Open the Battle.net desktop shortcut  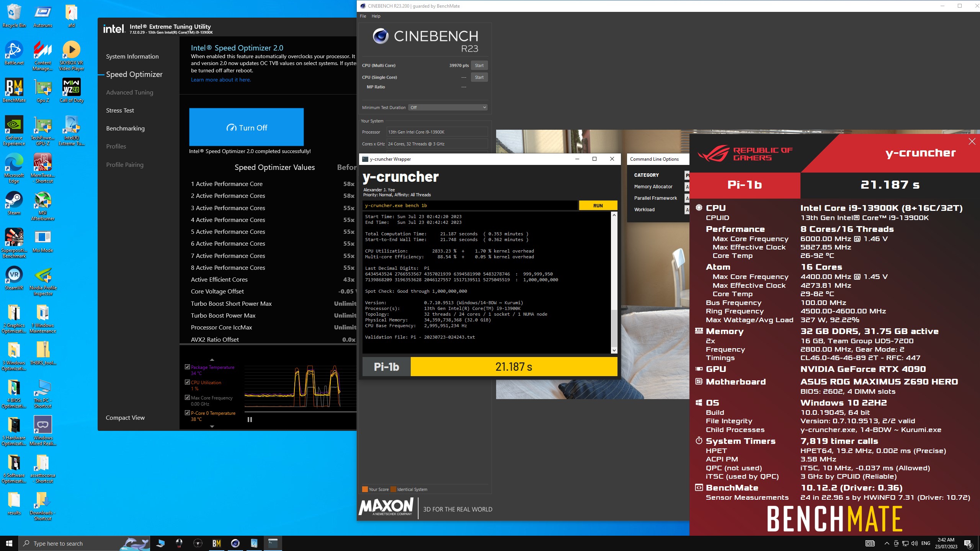pyautogui.click(x=14, y=53)
